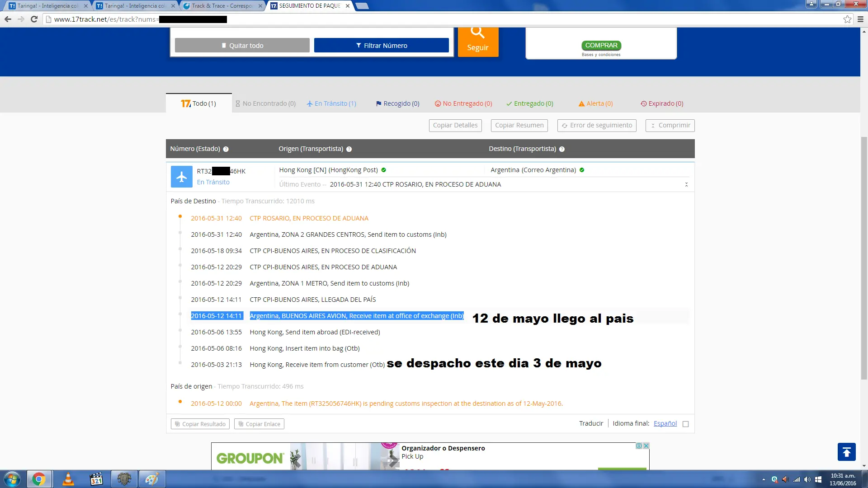Click event CTP ROSARIO, EN PROCESO DE ADUANA

pyautogui.click(x=309, y=218)
